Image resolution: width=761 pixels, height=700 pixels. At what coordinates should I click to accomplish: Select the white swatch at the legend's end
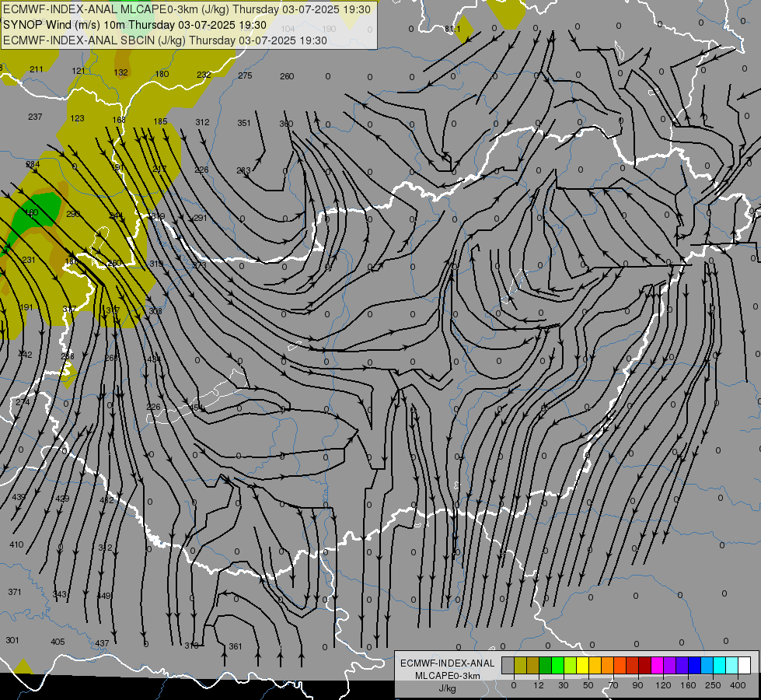click(x=745, y=666)
